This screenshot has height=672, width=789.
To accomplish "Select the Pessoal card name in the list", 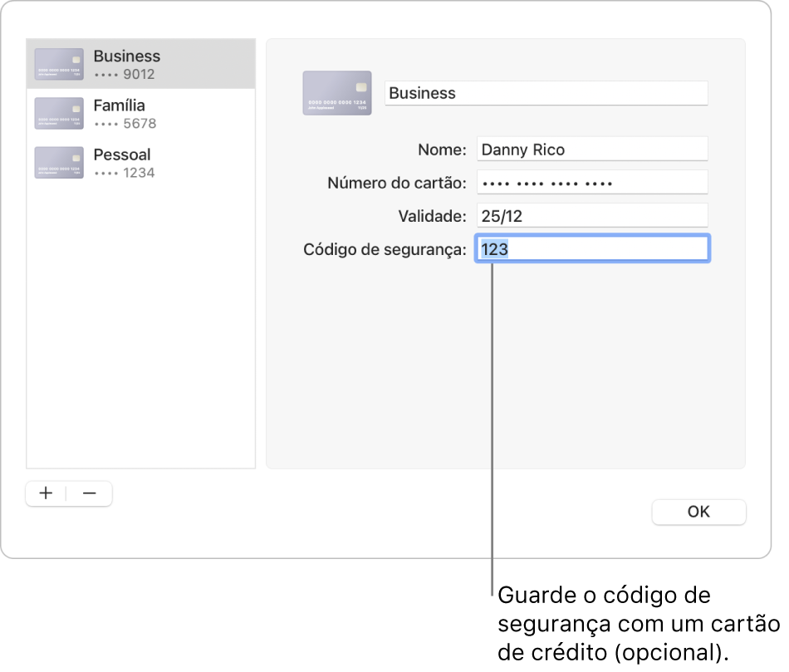I will (122, 155).
